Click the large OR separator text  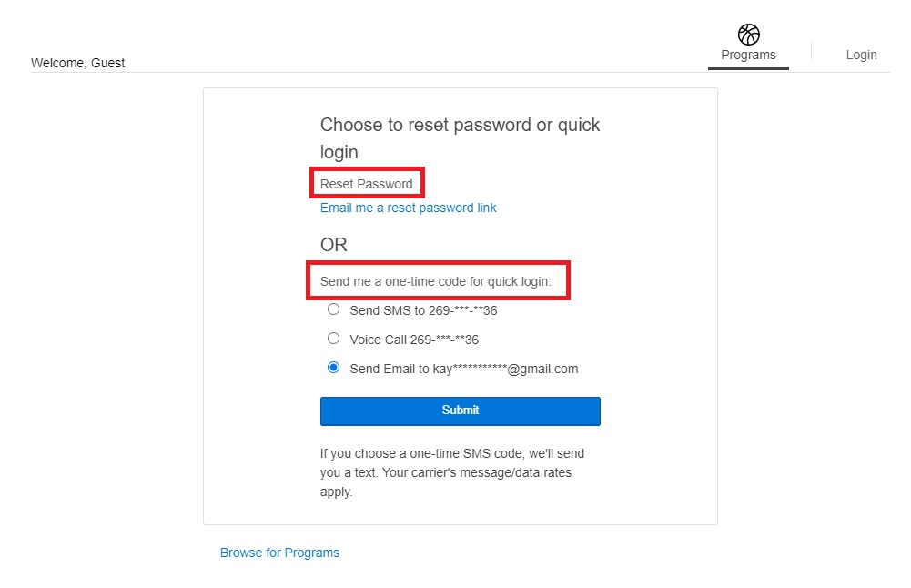(334, 245)
